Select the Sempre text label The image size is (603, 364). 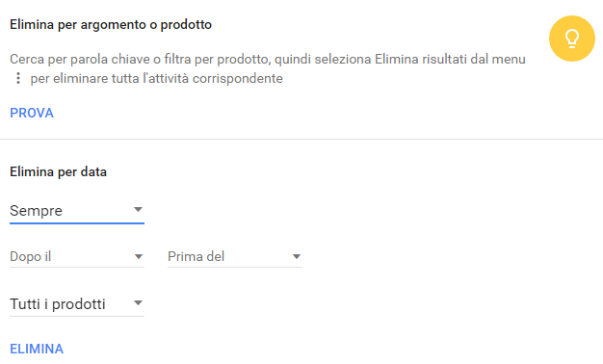pyautogui.click(x=36, y=211)
